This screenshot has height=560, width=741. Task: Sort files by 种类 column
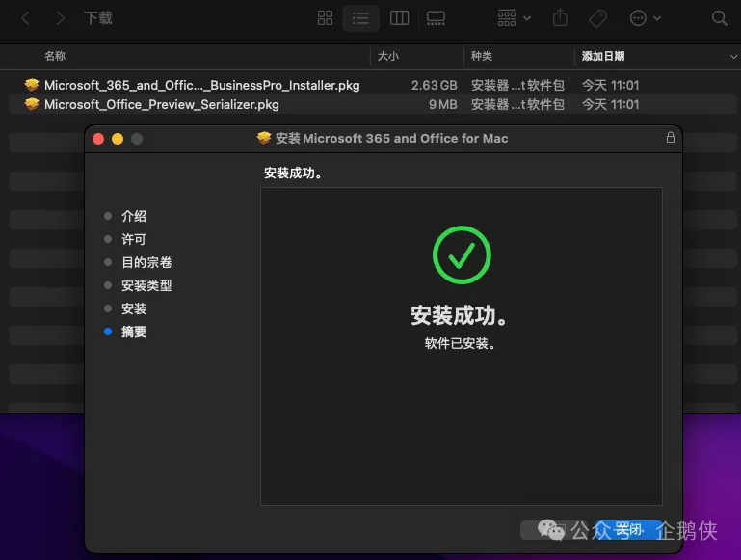pos(482,56)
